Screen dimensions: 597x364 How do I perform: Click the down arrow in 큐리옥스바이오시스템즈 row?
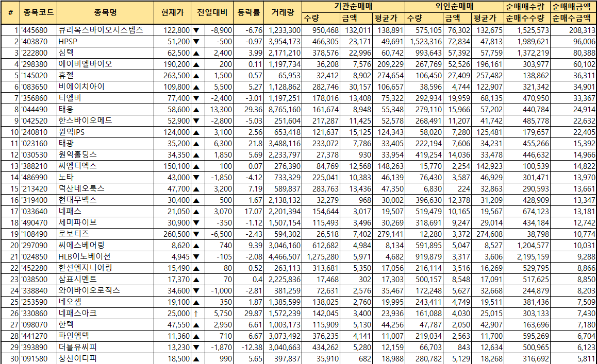[x=196, y=30]
